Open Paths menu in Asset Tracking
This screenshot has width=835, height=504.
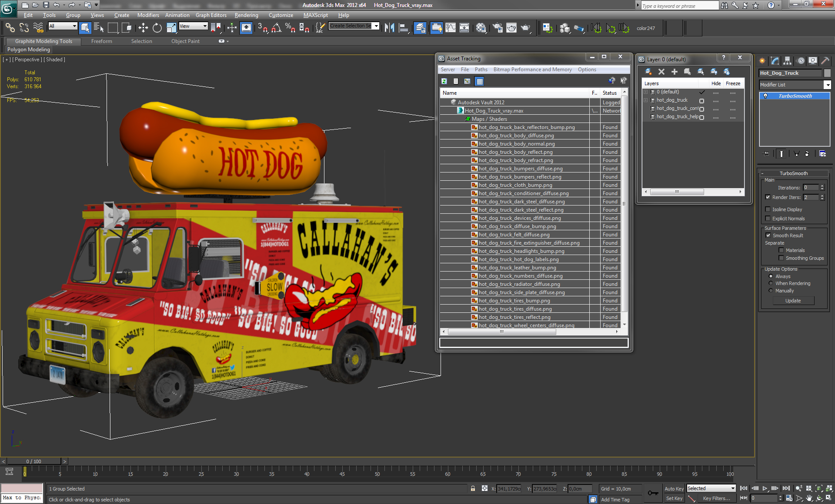(481, 70)
